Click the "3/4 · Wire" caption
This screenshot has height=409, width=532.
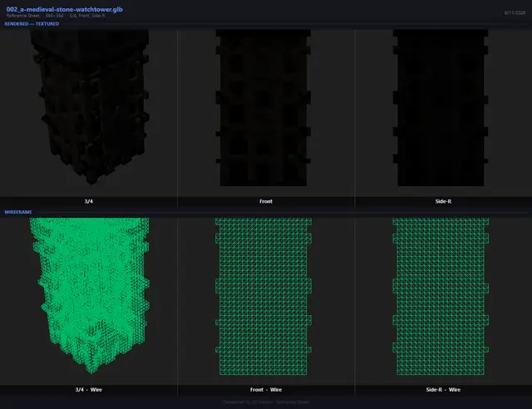[x=89, y=390]
